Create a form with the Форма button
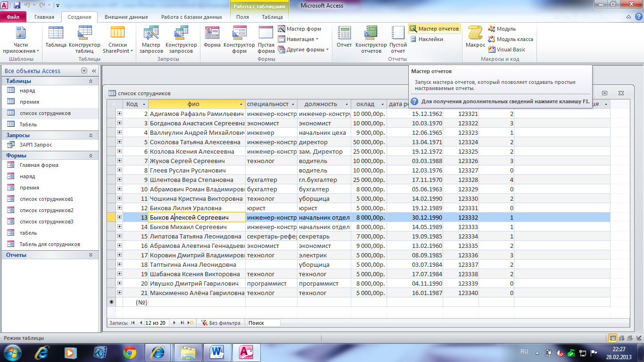 pyautogui.click(x=212, y=37)
